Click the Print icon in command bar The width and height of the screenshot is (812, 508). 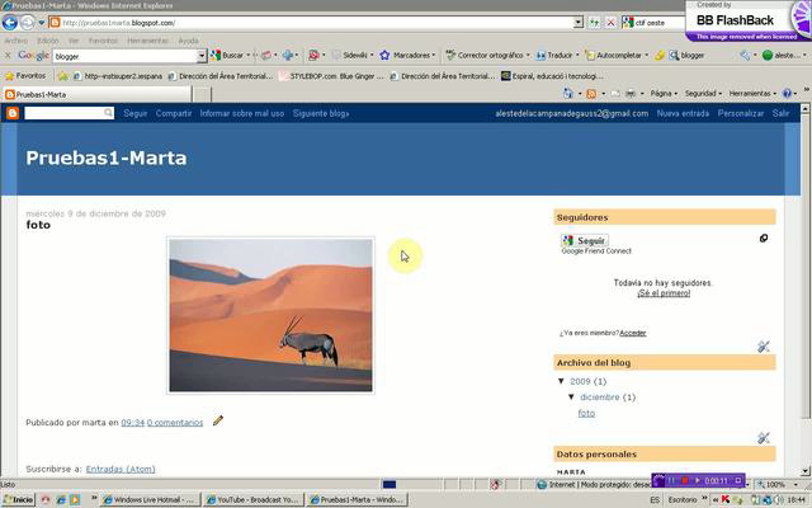pos(630,94)
